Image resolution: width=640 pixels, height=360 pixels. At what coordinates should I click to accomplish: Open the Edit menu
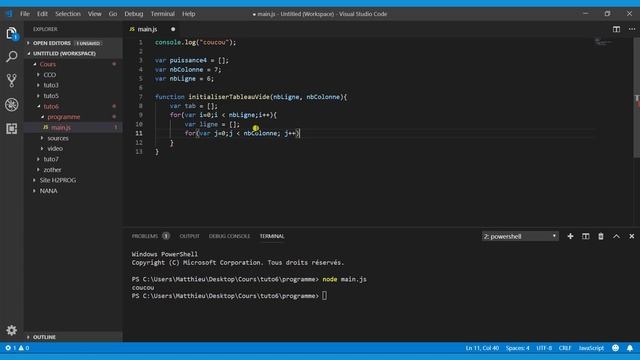[42, 13]
